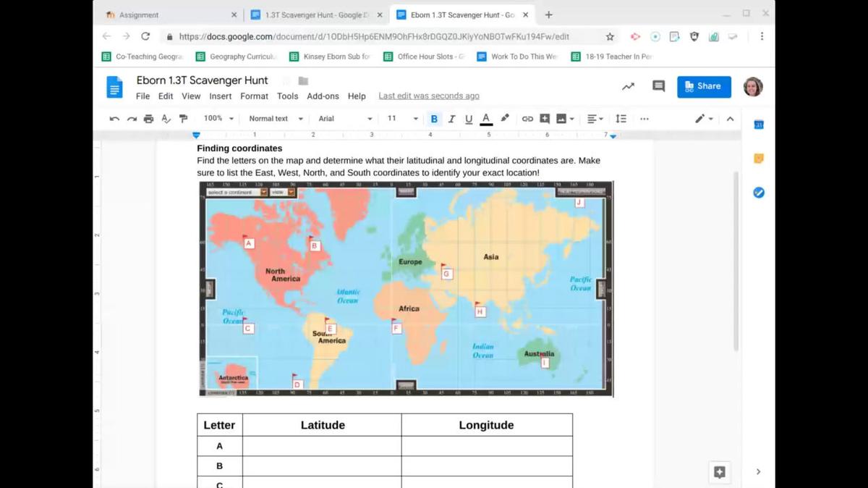Screen dimensions: 868x488
Task: Toggle Bold formatting
Action: point(434,119)
